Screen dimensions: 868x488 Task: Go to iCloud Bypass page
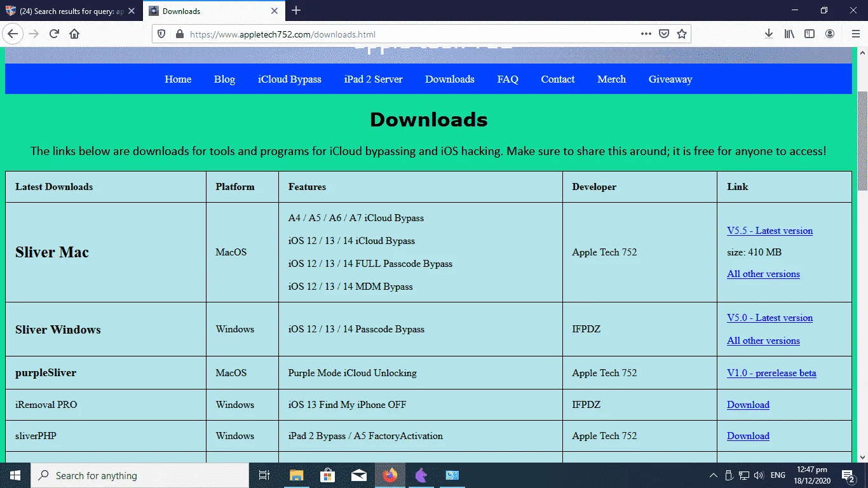pos(290,79)
